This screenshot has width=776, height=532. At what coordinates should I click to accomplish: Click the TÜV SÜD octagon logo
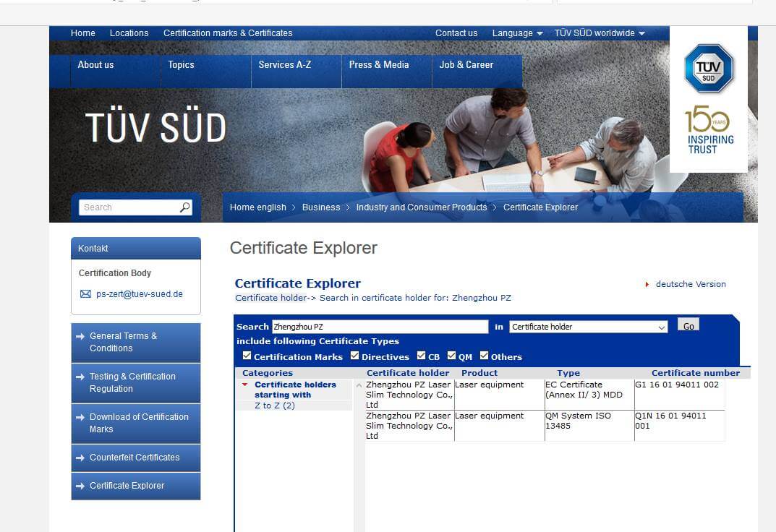(x=708, y=69)
